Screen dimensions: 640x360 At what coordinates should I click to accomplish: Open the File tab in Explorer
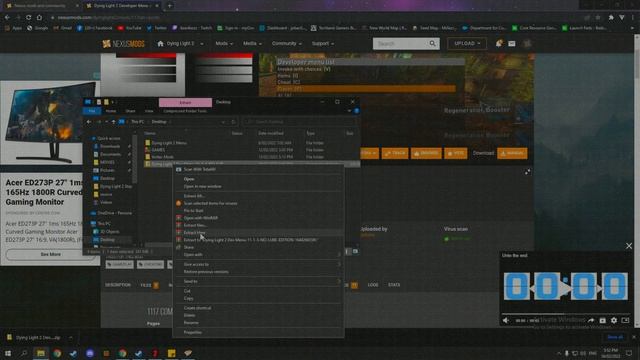[x=92, y=111]
